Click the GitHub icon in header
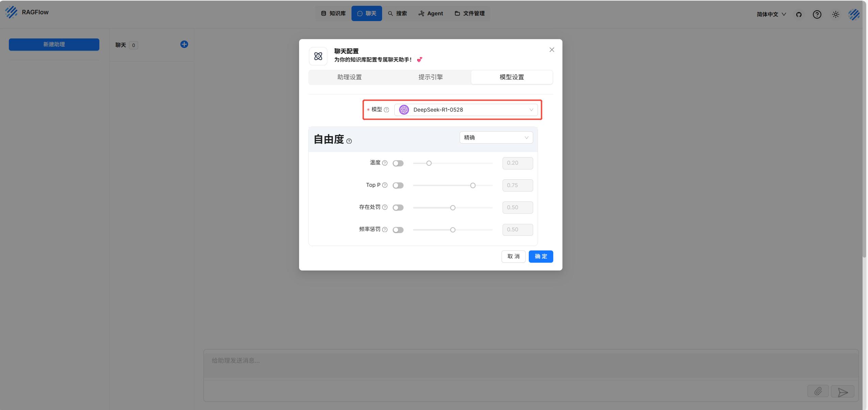 click(x=799, y=14)
